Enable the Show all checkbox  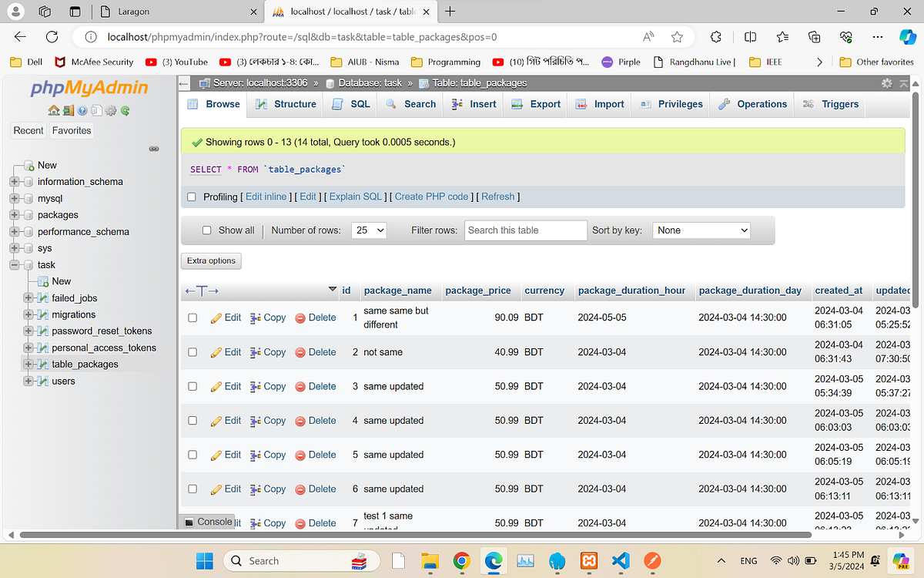click(x=206, y=230)
